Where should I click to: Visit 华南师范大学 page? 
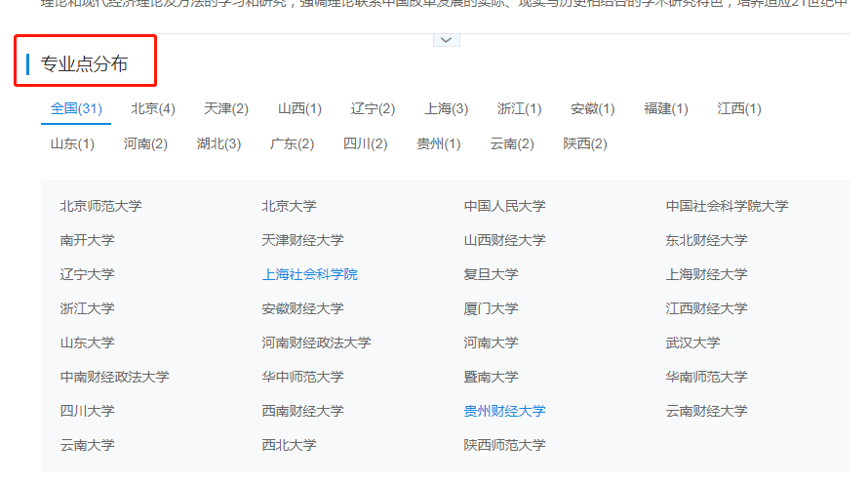[x=706, y=377]
